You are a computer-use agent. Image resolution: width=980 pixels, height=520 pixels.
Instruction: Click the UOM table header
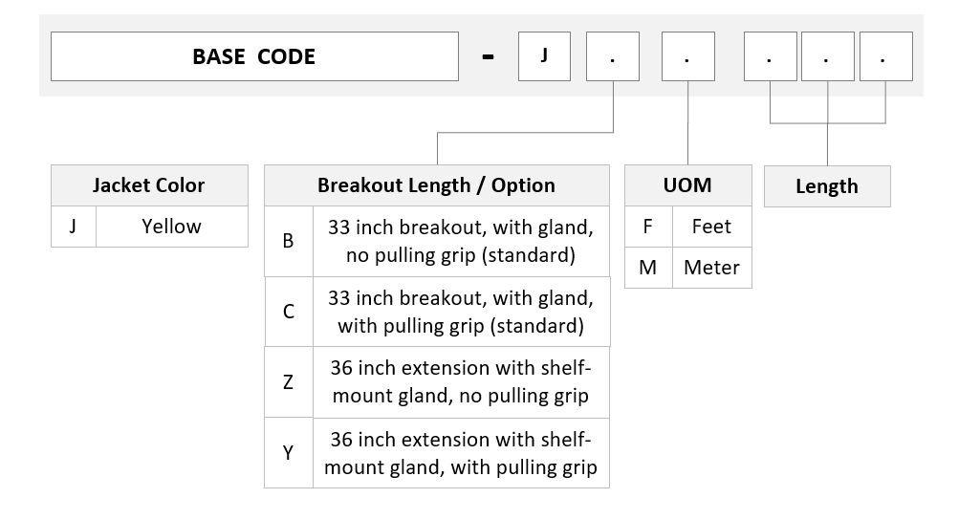pyautogui.click(x=688, y=185)
